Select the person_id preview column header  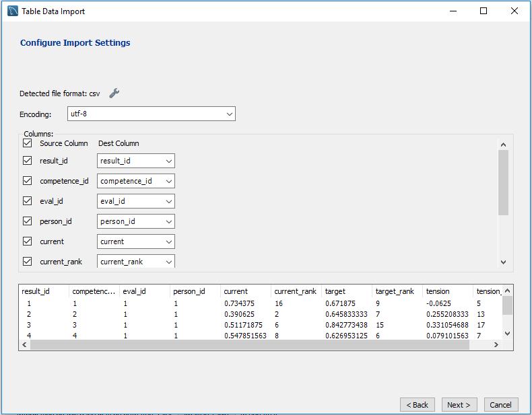click(195, 291)
